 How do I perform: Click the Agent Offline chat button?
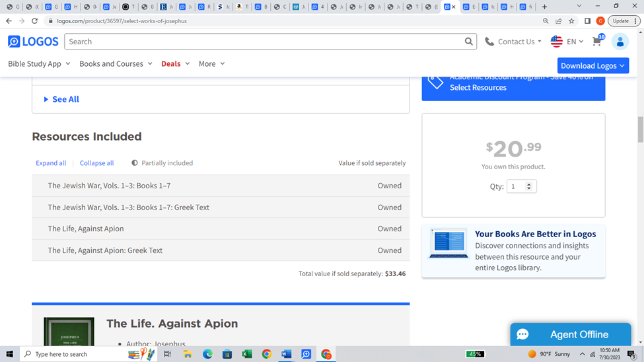[x=571, y=334]
